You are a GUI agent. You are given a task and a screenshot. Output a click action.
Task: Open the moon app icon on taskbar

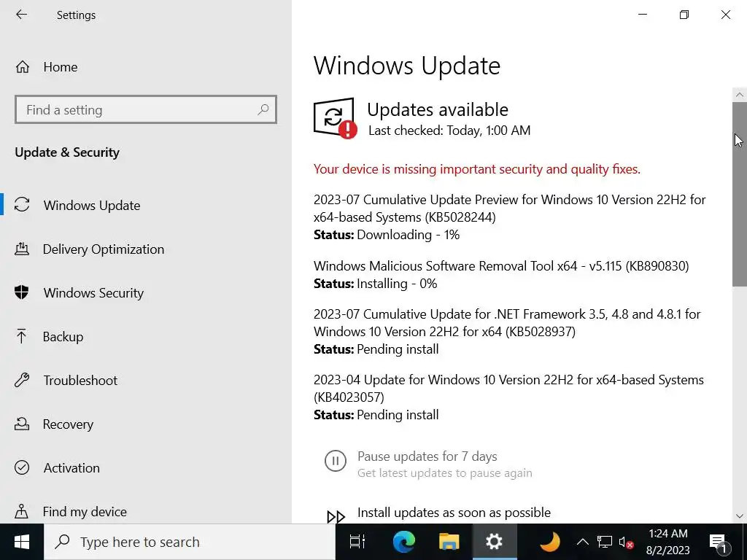point(550,542)
